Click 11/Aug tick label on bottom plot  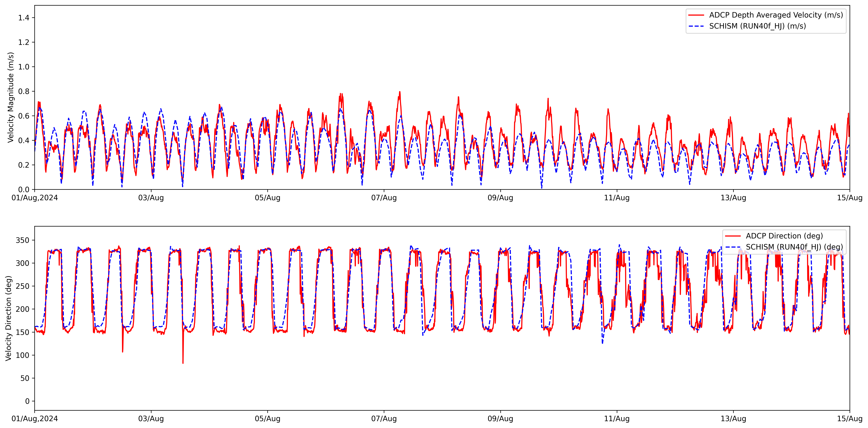(x=617, y=419)
